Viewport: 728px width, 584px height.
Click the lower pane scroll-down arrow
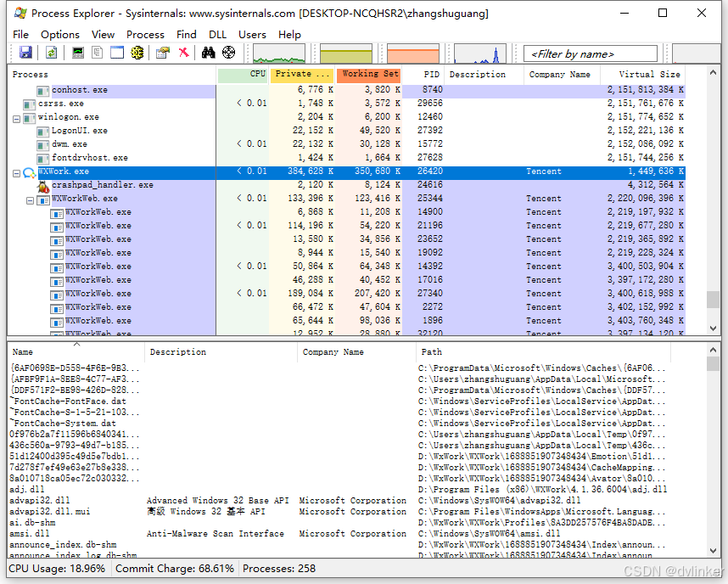[x=713, y=551]
